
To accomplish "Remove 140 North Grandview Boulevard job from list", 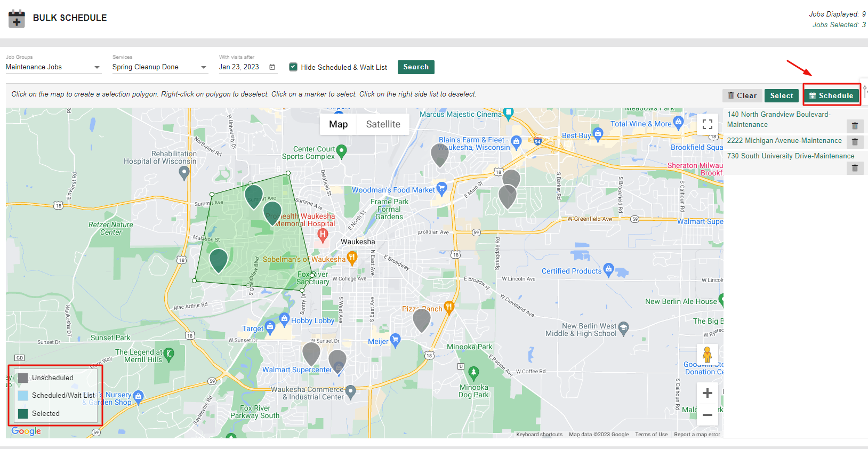I will coord(855,126).
